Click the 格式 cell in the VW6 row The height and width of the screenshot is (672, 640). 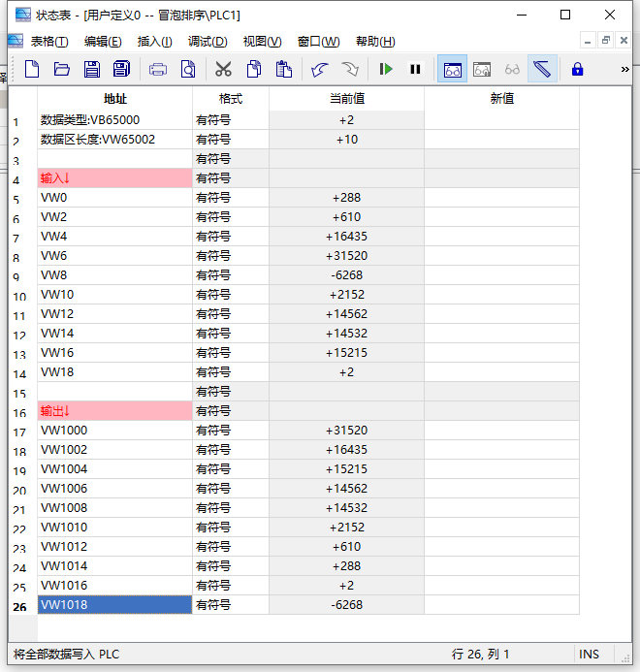coord(231,256)
